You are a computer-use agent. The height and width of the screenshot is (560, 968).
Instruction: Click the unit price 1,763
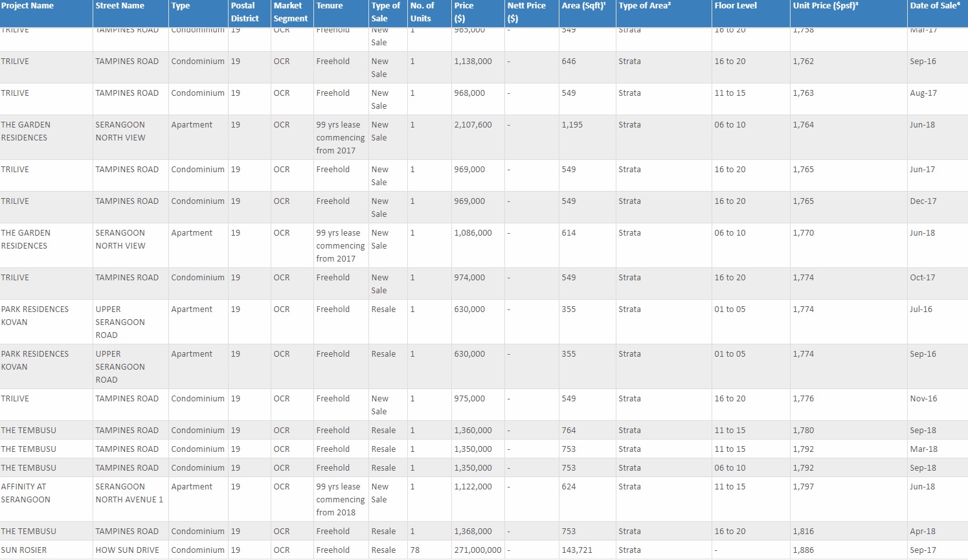tap(804, 93)
